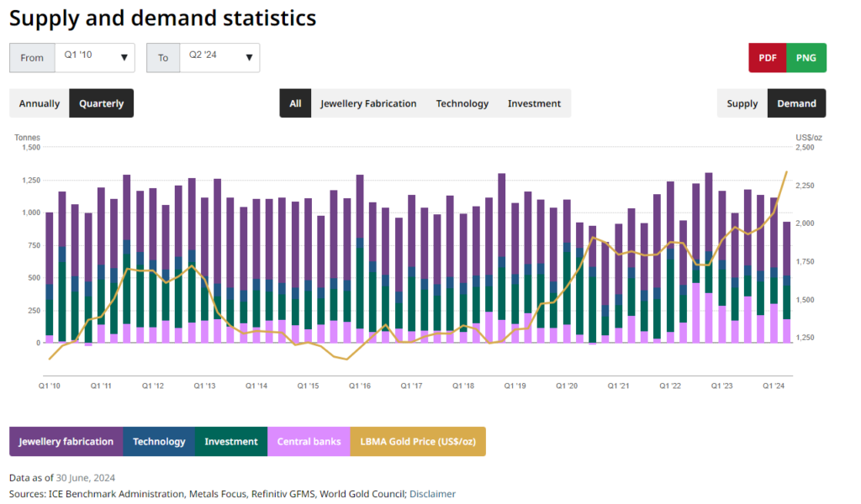Open the Disclaimer link
Viewport: 861px width, 504px height.
point(432,494)
